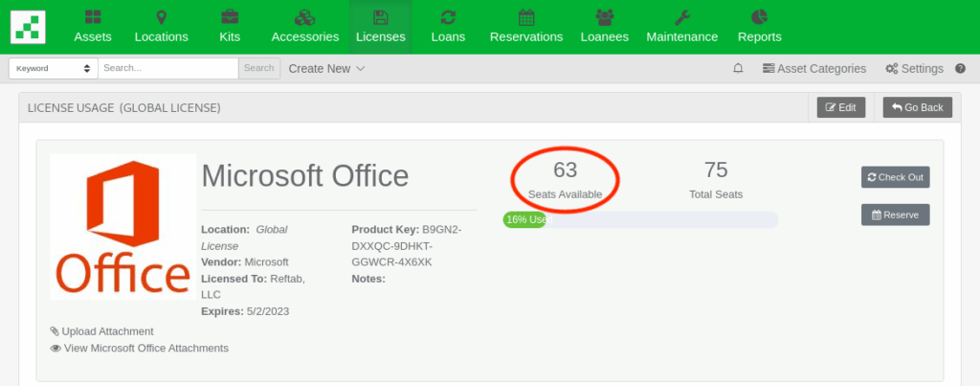Open the help question mark icon
980x386 pixels.
[960, 69]
